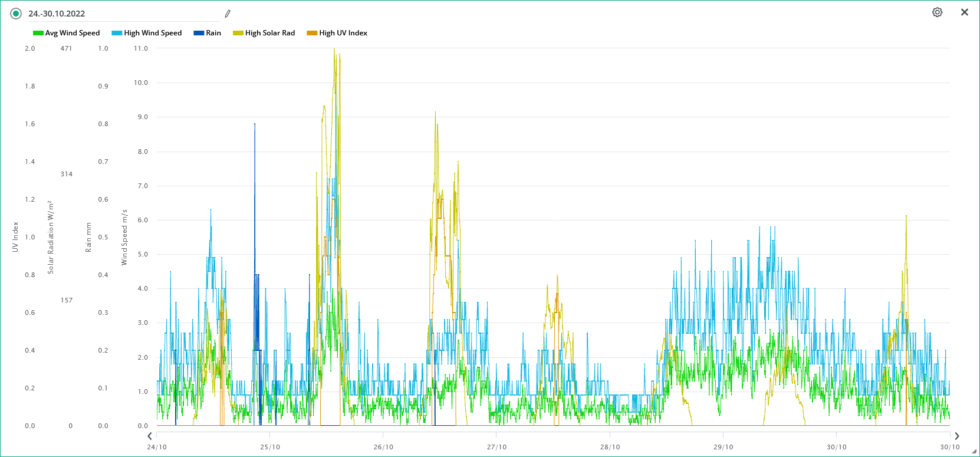Viewport: 980px width, 457px height.
Task: Click the 157 solar radiation axis value
Action: [x=67, y=300]
